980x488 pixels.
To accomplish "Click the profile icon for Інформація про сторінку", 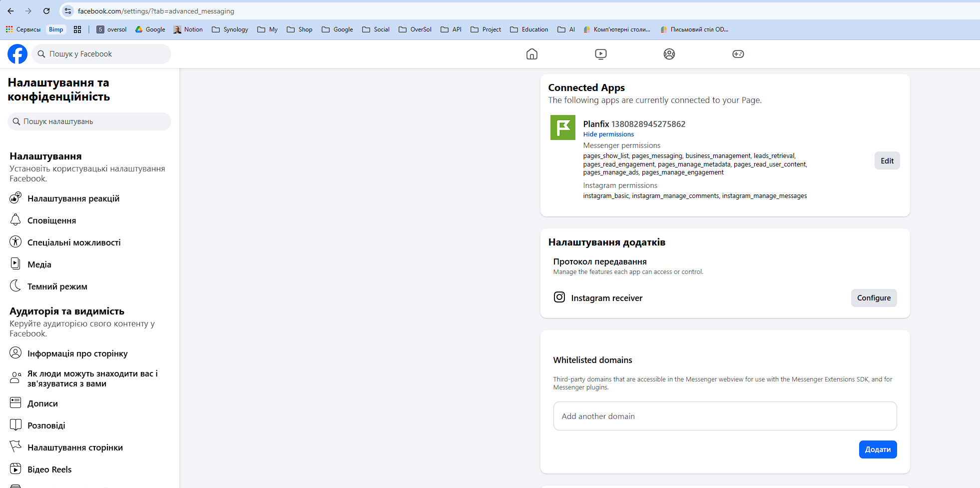I will pyautogui.click(x=15, y=353).
